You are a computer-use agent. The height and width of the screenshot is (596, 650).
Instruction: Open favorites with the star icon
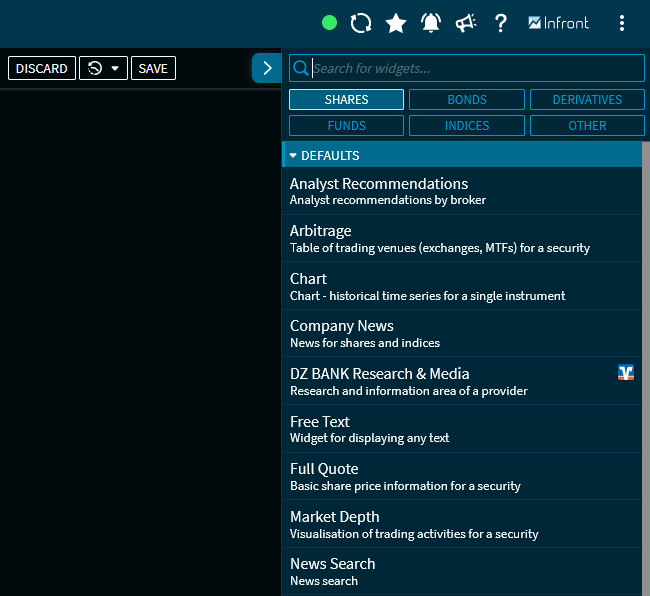396,23
